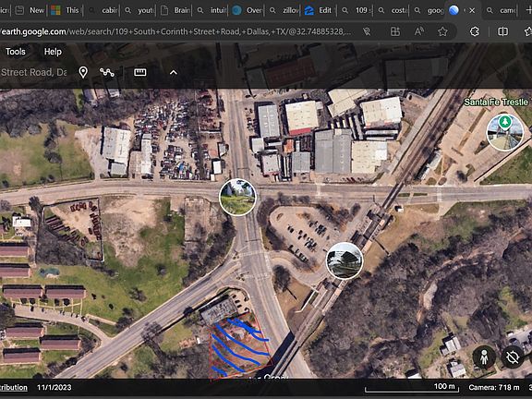Viewport: 532px width, 399px height.
Task: Select the Draw path tool icon
Action: point(107,72)
